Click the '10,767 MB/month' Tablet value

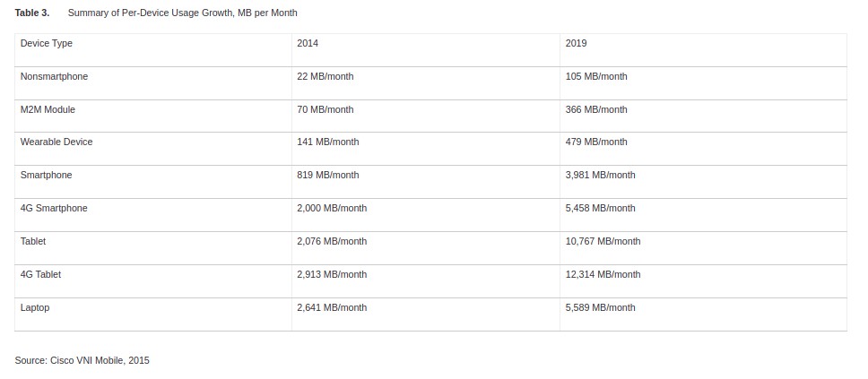tap(603, 241)
